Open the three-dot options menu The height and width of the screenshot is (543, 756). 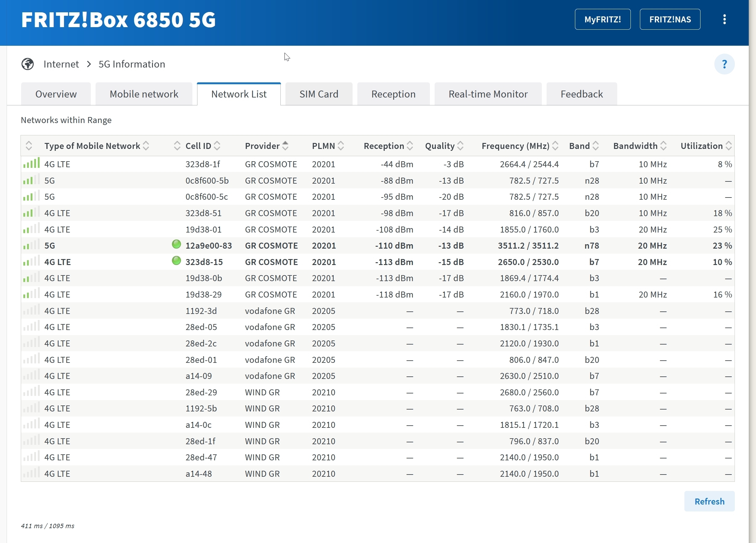tap(724, 19)
